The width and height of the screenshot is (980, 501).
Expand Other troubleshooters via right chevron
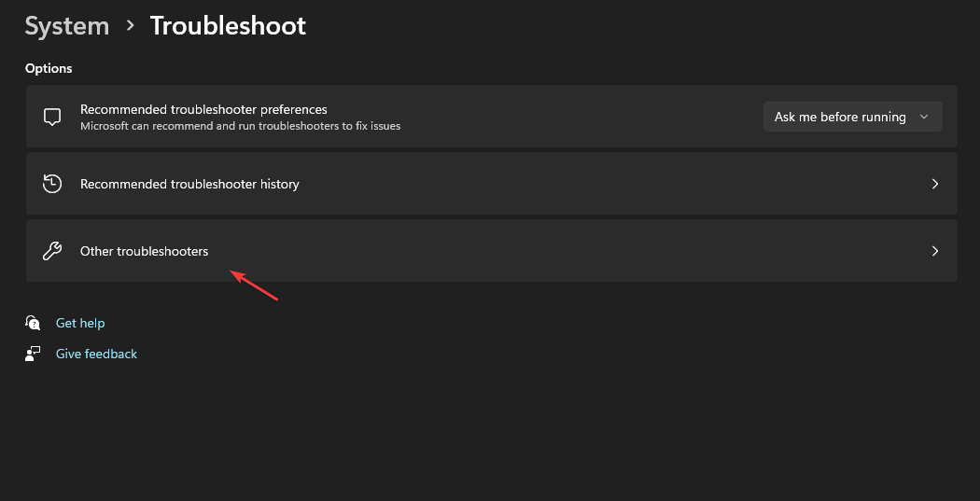coord(935,250)
